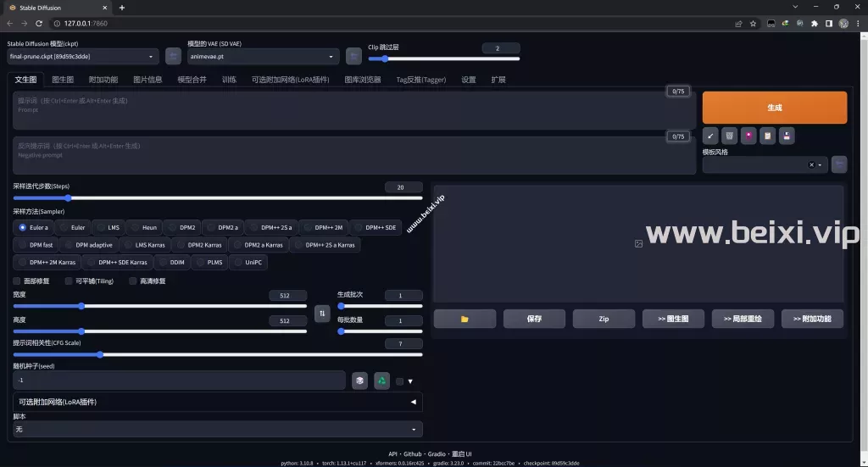Image resolution: width=868 pixels, height=467 pixels.
Task: Enable face restoration checkbox
Action: click(17, 281)
